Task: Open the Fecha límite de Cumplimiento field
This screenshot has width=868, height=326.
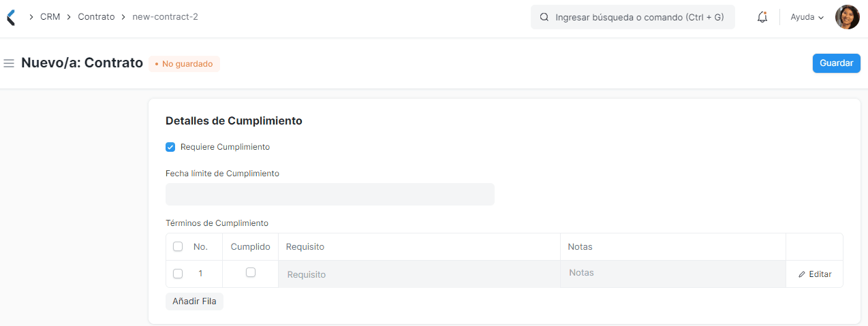Action: click(x=330, y=194)
